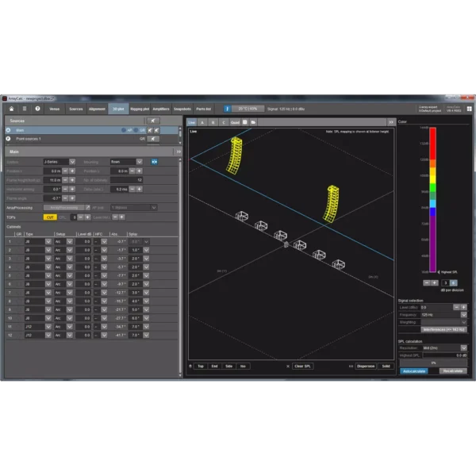Switch to the Alignment tab

point(97,109)
